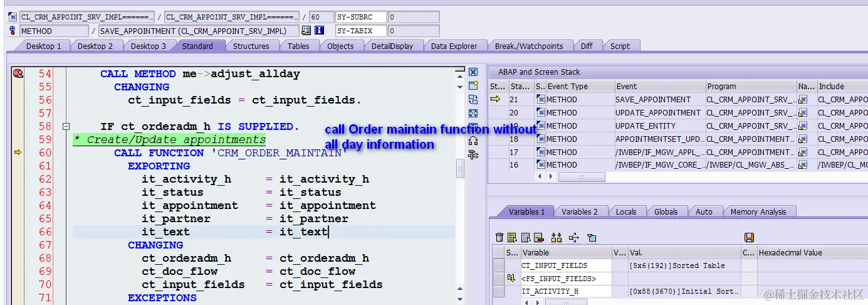Open the Structures tab
This screenshot has height=305, width=868.
pos(251,46)
